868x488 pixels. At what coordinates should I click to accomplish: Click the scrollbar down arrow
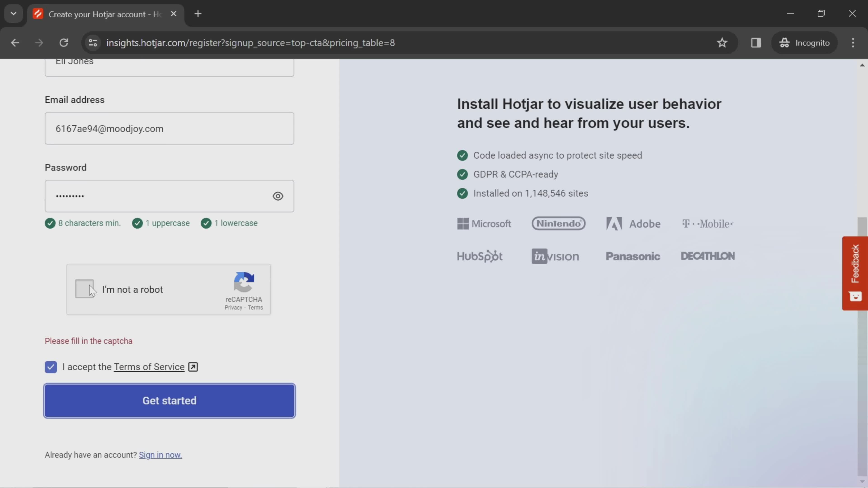pyautogui.click(x=862, y=482)
